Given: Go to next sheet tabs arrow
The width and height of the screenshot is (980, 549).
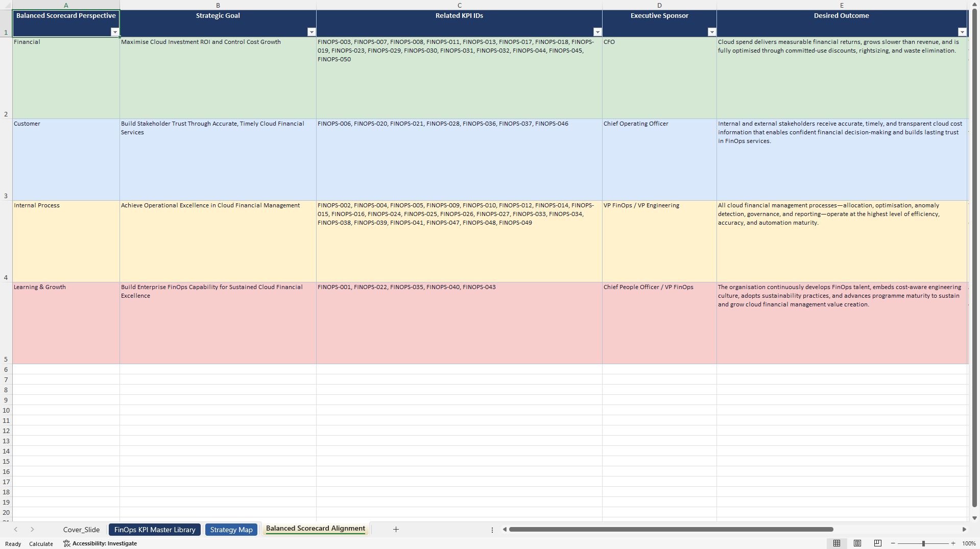Looking at the screenshot, I should tap(32, 530).
